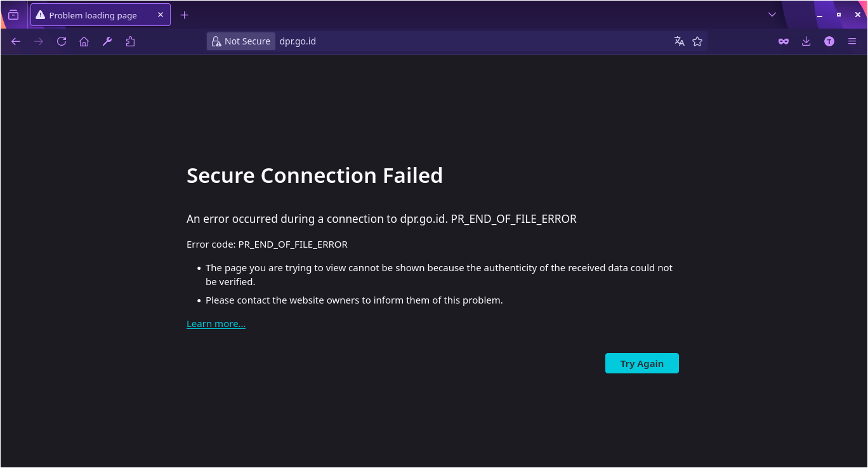Screen dimensions: 868x468
Task: Follow the Learn more link
Action: point(216,324)
